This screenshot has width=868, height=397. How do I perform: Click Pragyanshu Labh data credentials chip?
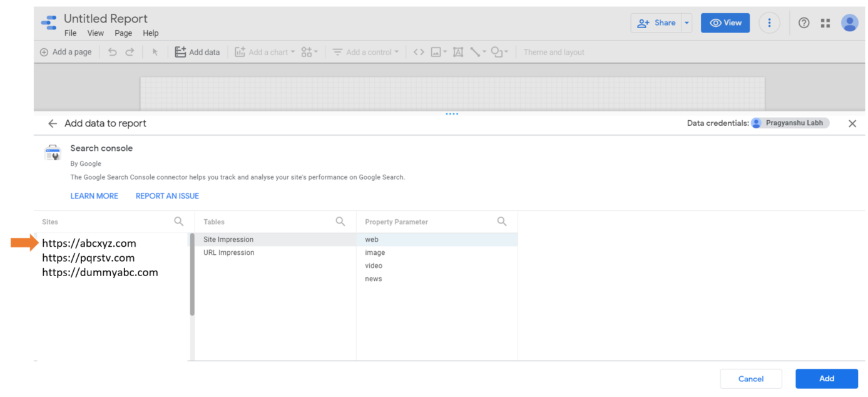[790, 123]
